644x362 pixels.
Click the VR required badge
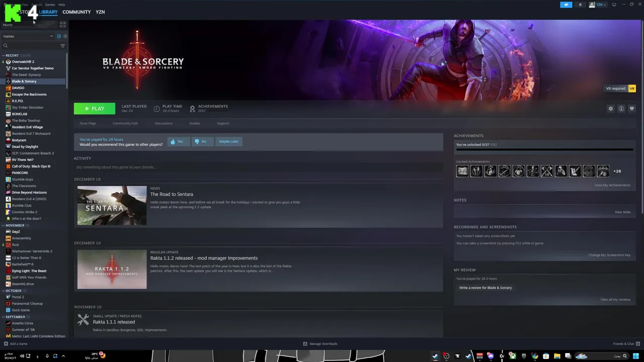tap(620, 88)
